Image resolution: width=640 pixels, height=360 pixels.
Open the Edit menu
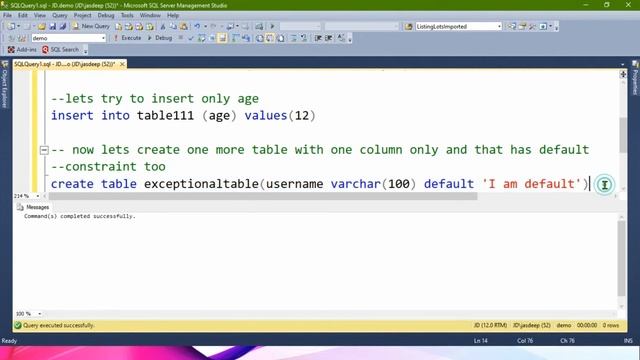[x=22, y=15]
